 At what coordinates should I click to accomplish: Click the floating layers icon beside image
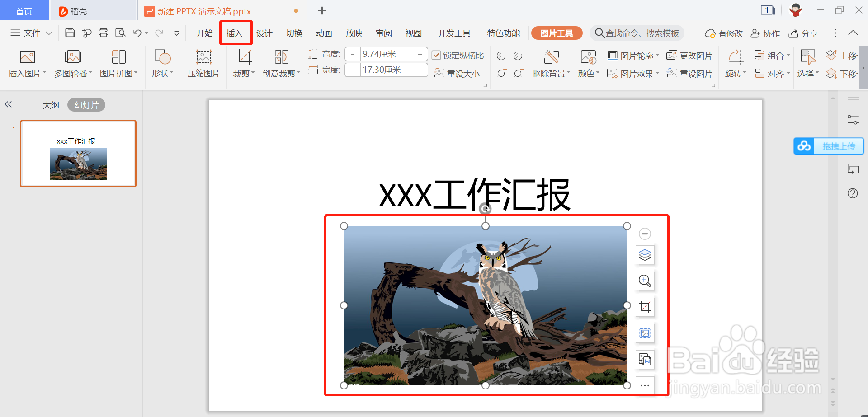point(645,255)
